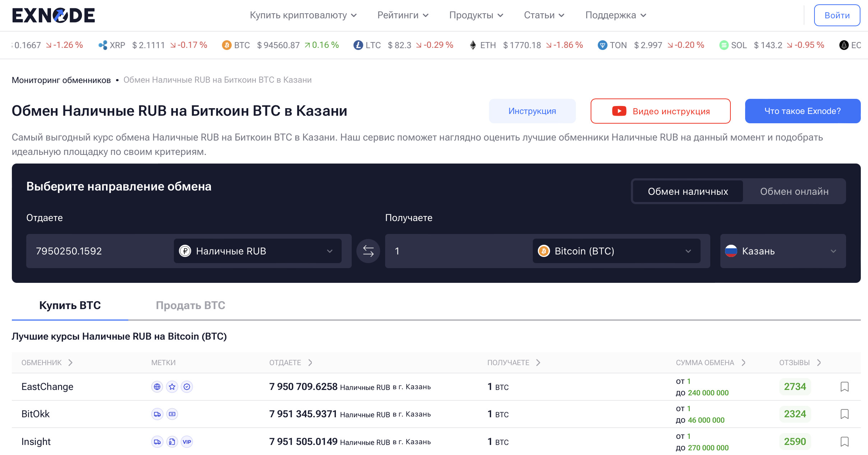Viewport: 868px width, 455px height.
Task: Bookmark the Insight exchanger row
Action: (x=844, y=442)
